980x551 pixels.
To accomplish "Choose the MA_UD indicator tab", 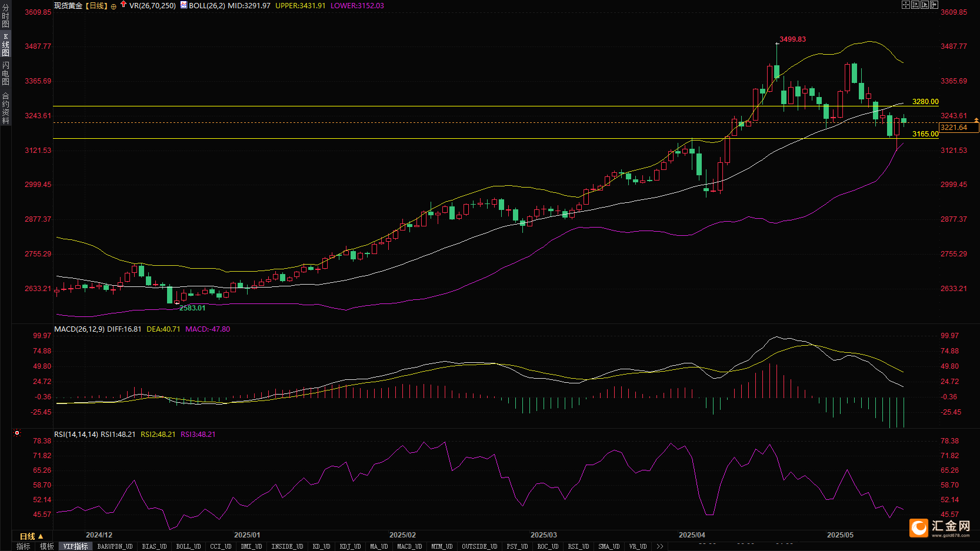I will tap(379, 546).
